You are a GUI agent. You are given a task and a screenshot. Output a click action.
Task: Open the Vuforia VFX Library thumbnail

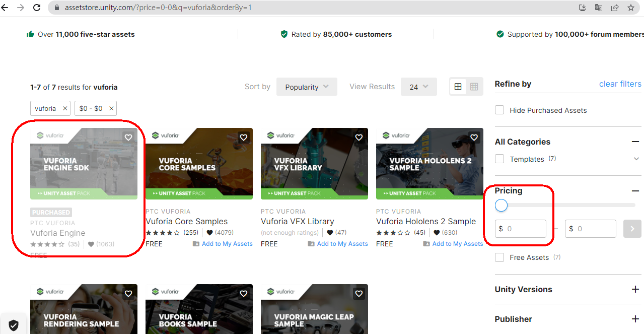[314, 164]
